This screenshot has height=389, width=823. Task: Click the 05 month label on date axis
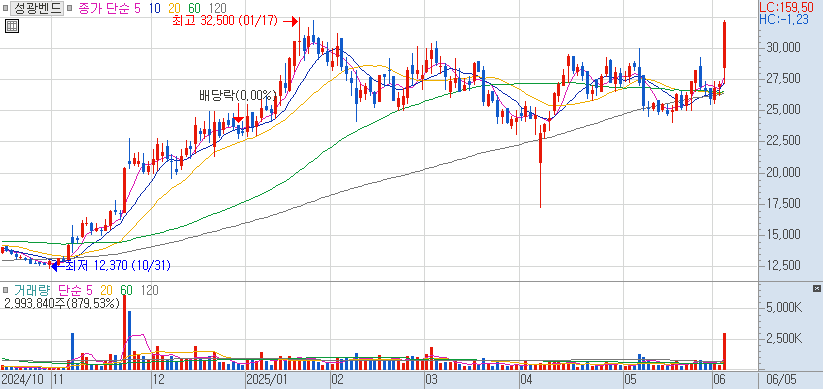pyautogui.click(x=631, y=380)
